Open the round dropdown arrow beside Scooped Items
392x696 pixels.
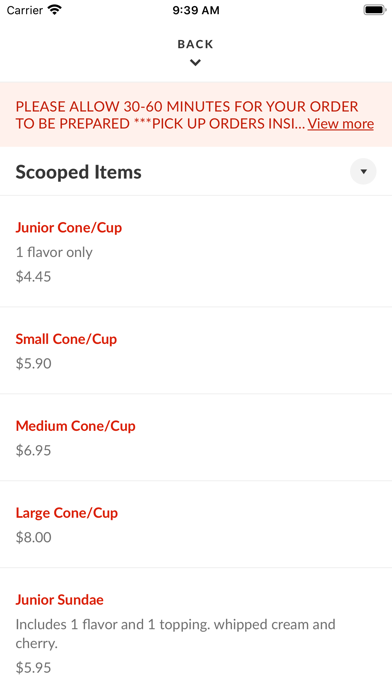tap(363, 171)
